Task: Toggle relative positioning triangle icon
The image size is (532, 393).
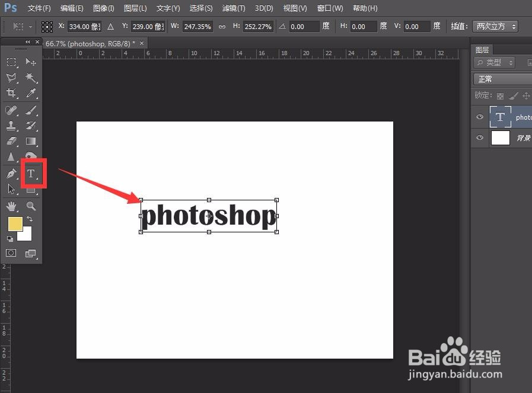Action: [110, 27]
